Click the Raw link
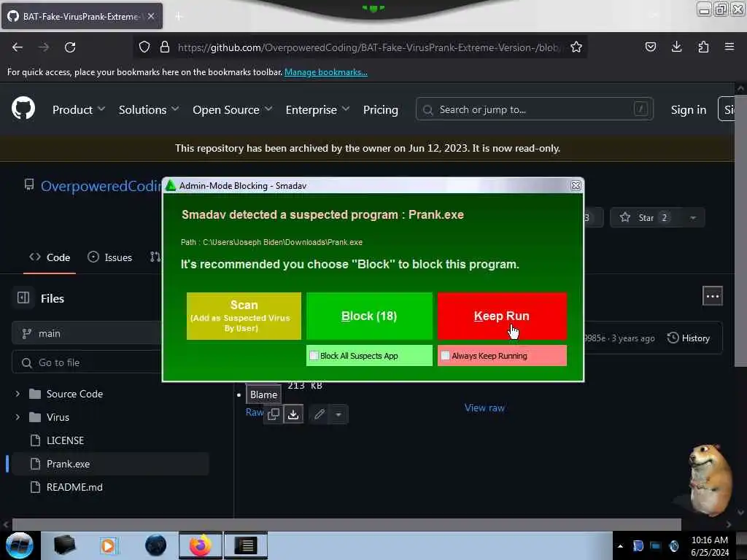Viewport: 747px width, 560px height. [255, 413]
